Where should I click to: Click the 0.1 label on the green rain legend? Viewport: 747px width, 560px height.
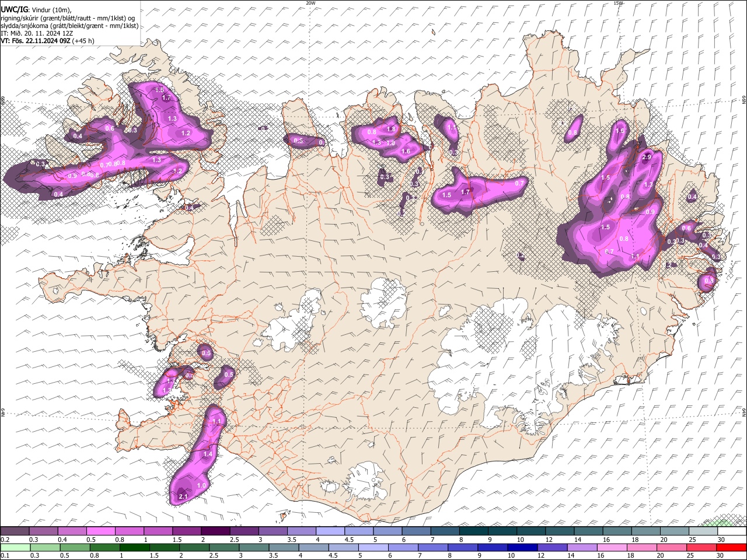pos(4,555)
